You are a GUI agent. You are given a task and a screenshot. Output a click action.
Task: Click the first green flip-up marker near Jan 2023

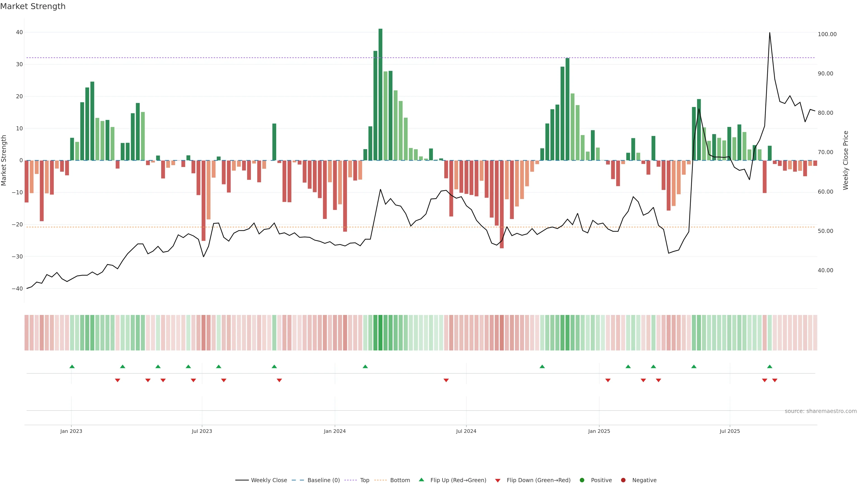click(72, 366)
